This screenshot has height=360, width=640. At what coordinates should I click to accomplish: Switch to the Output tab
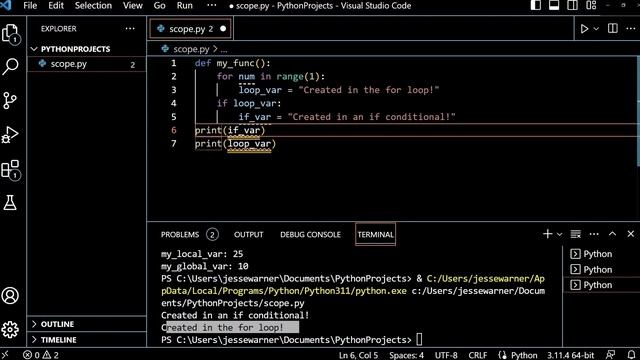[249, 234]
